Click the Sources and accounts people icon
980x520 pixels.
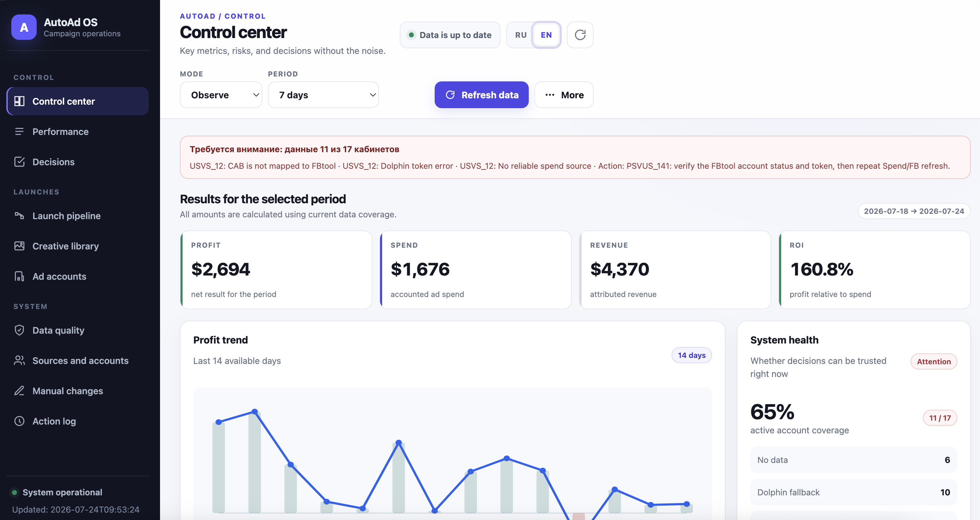(x=19, y=360)
